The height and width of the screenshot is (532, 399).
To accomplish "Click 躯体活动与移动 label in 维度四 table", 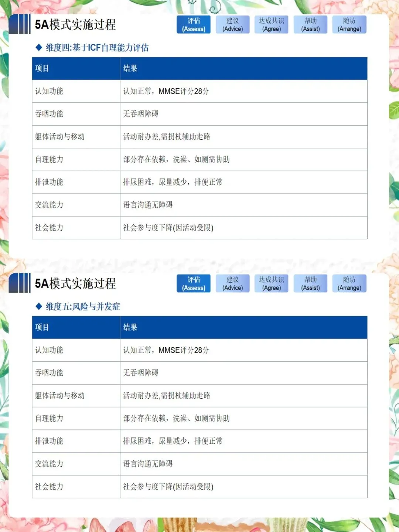I will point(60,137).
